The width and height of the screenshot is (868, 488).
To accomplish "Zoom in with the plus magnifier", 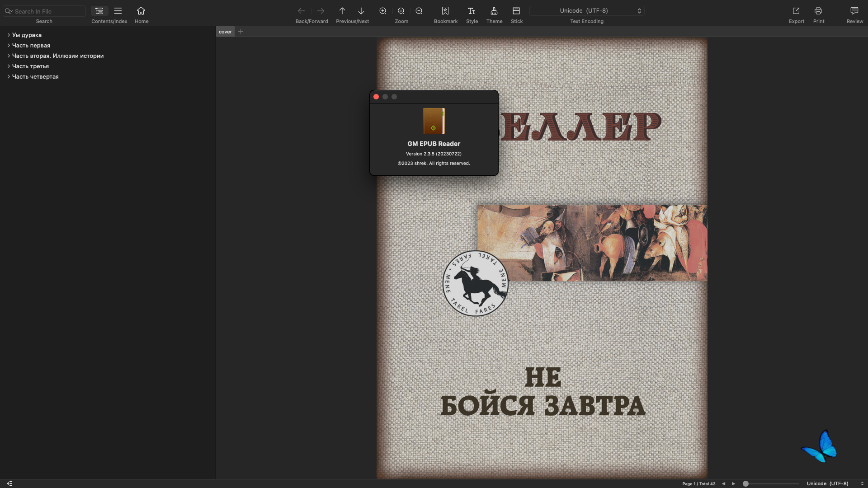I will (383, 11).
